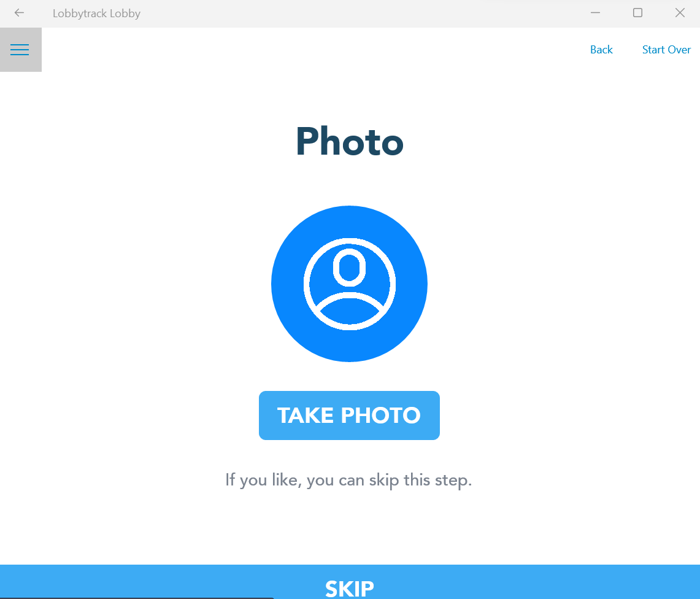Click the Back link
This screenshot has height=599, width=700.
tap(601, 50)
